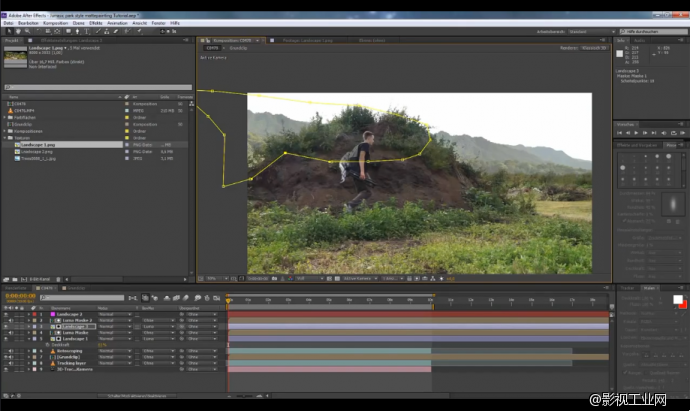Open viewer magnification dropdown
The width and height of the screenshot is (690, 411).
click(218, 279)
